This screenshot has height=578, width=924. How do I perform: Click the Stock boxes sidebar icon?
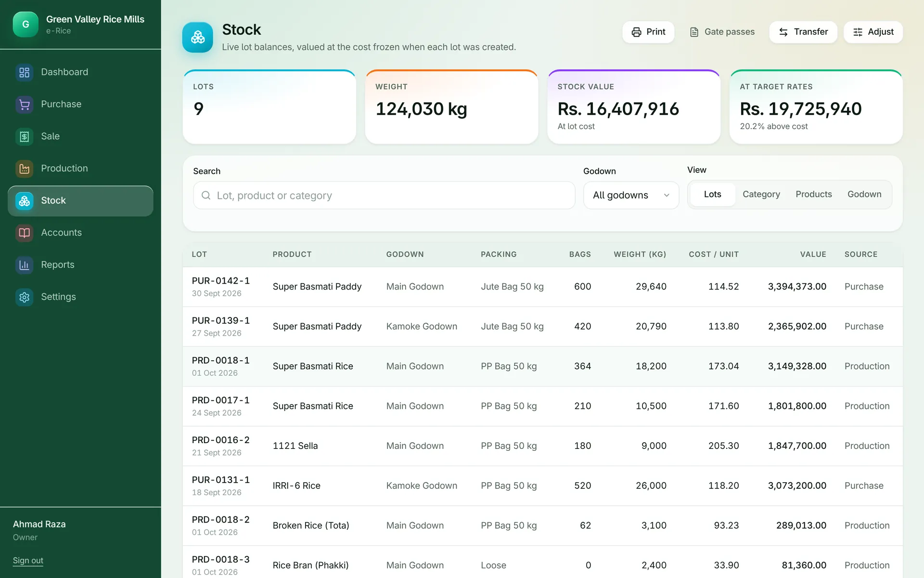point(25,201)
